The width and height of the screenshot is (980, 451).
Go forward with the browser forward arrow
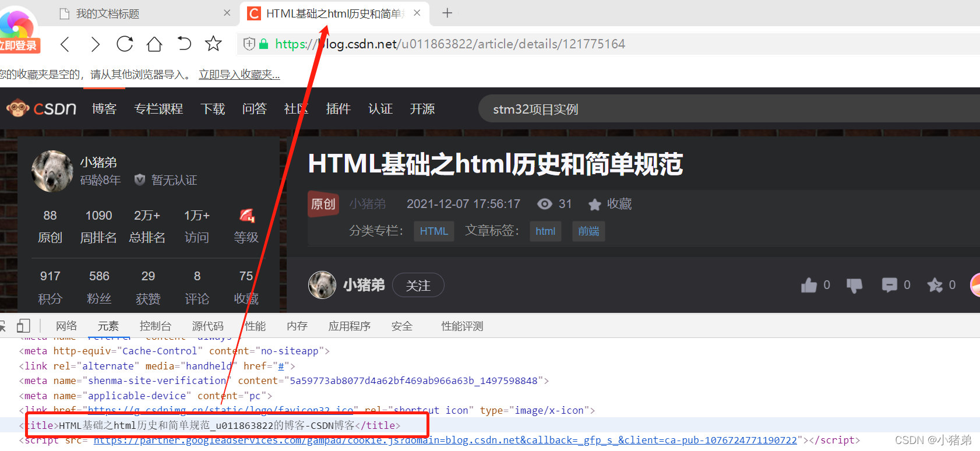[96, 44]
